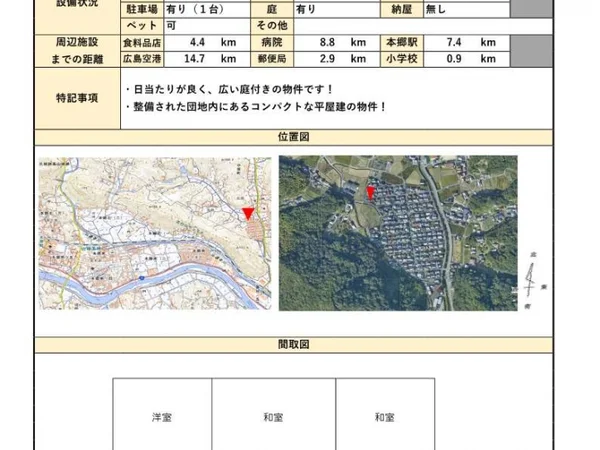Screen dimensions: 600x450
Task: Click the right-side 和室 room in floor plan
Action: coord(385,414)
